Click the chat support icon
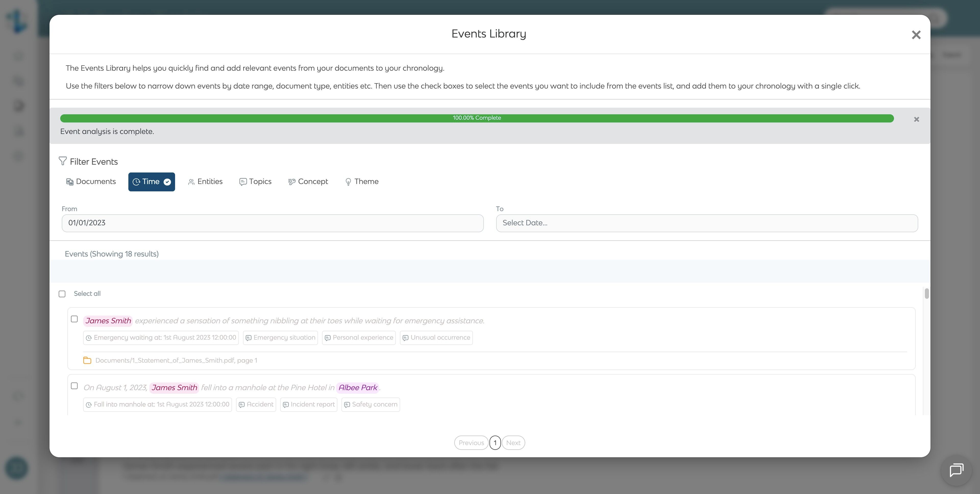This screenshot has width=980, height=494. [956, 470]
